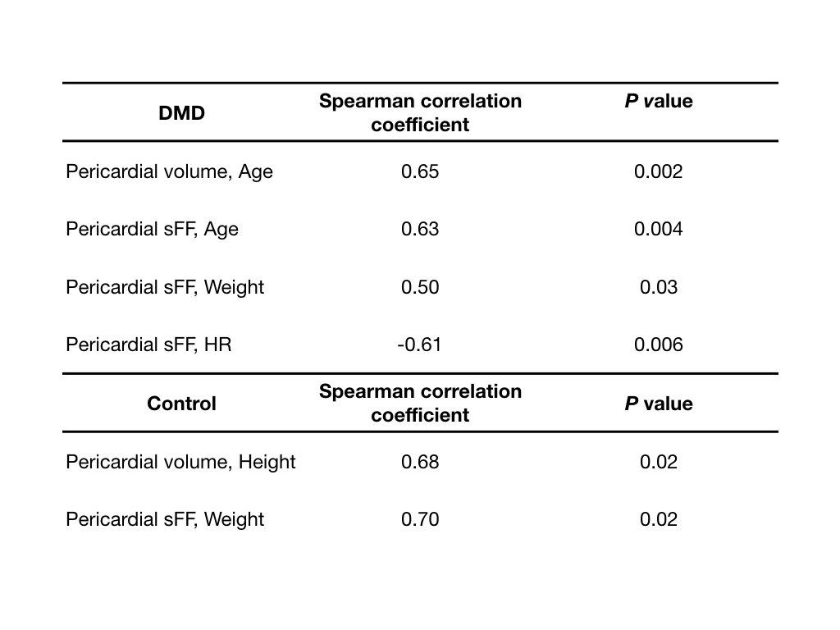
Task: Select the 0.50 correlation coefficient value
Action: point(420,287)
